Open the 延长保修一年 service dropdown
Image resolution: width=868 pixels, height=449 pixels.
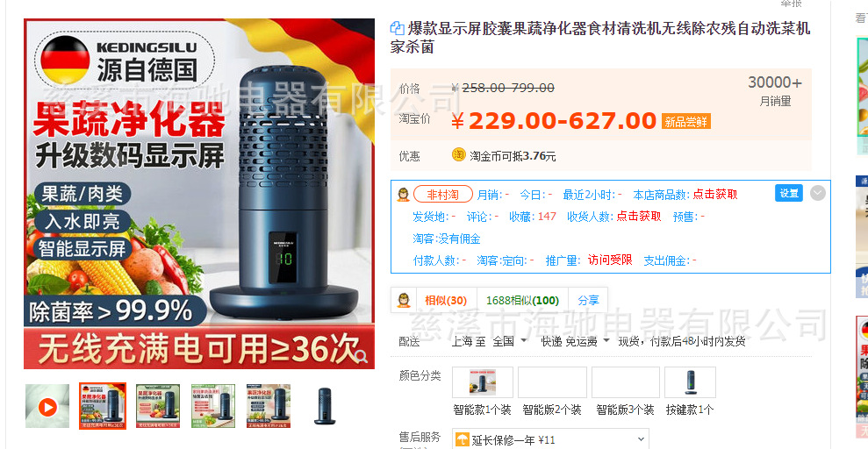[550, 440]
